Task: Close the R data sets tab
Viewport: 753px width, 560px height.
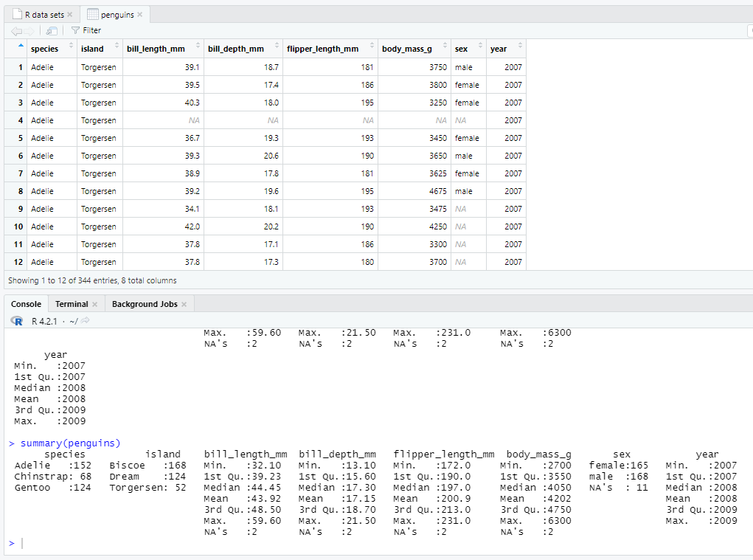Action: (69, 15)
